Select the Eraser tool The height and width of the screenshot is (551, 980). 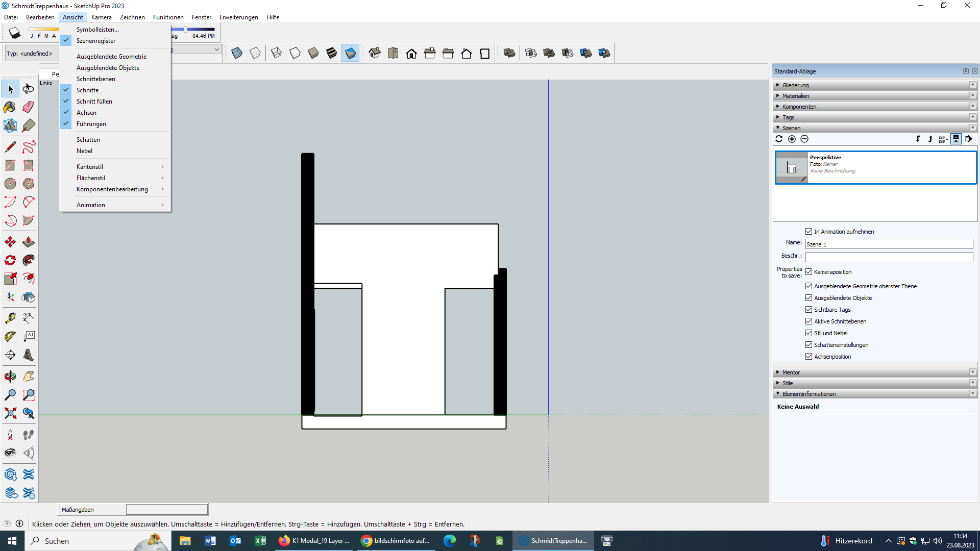[x=29, y=107]
